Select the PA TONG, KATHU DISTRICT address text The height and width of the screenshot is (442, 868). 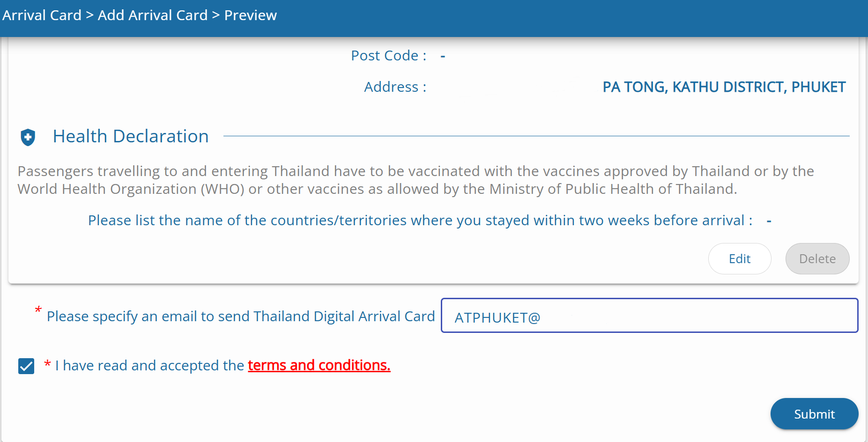(x=724, y=87)
